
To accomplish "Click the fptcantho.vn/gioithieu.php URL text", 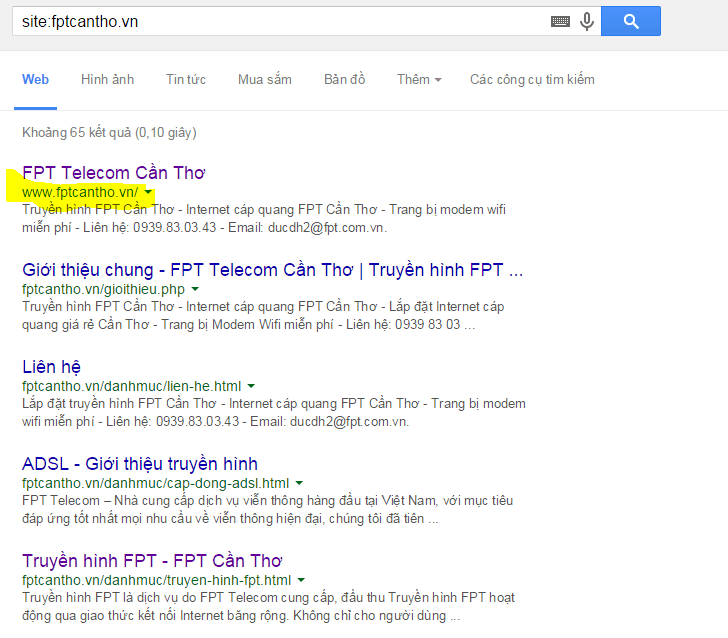I will (103, 289).
